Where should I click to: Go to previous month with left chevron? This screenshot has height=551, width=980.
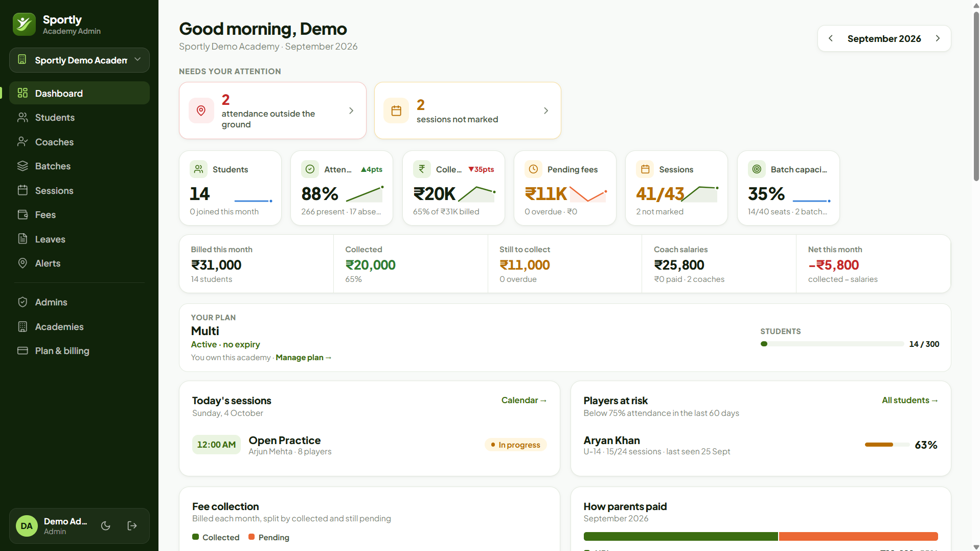[831, 38]
